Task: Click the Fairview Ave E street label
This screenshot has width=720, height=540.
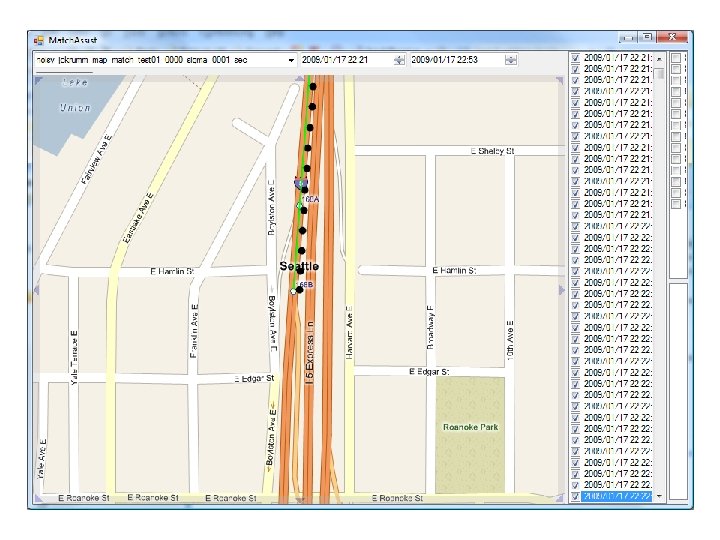Action: (96, 160)
